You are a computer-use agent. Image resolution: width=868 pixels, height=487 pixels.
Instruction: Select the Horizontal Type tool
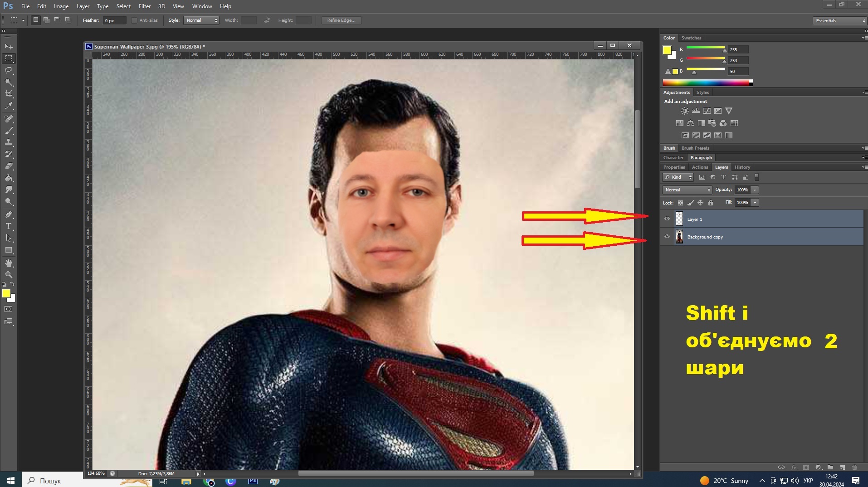[9, 226]
